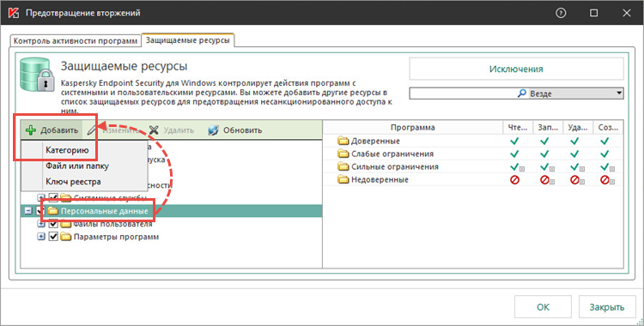Open the Исключения (Exclusions) button
This screenshot has height=326, width=644.
click(516, 69)
